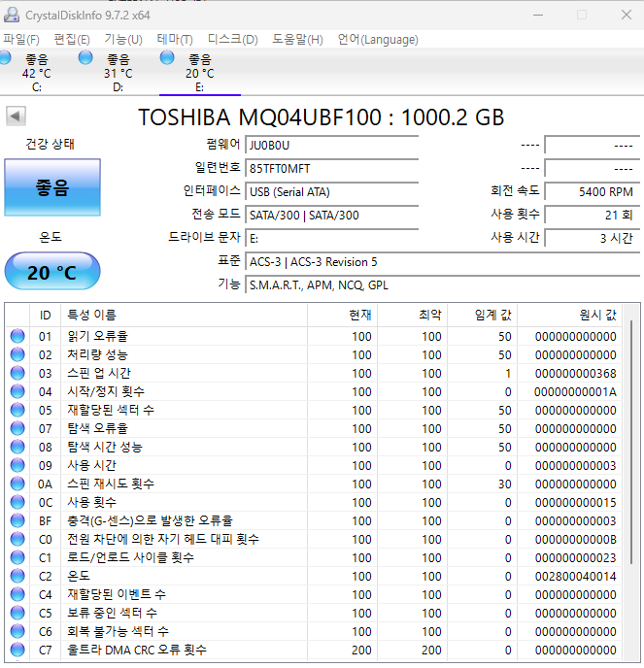Select the E: drive 20 °C tab

199,73
